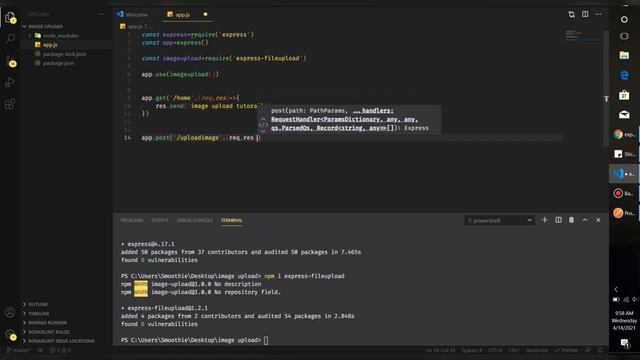The width and height of the screenshot is (640, 360).
Task: Select the TERMINAL panel tab
Action: tap(231, 220)
